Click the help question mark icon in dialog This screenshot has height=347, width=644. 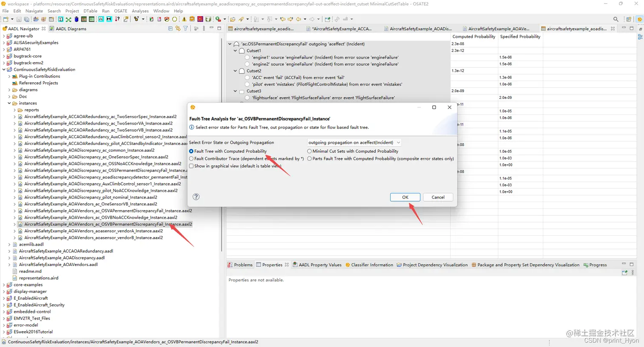click(x=196, y=197)
